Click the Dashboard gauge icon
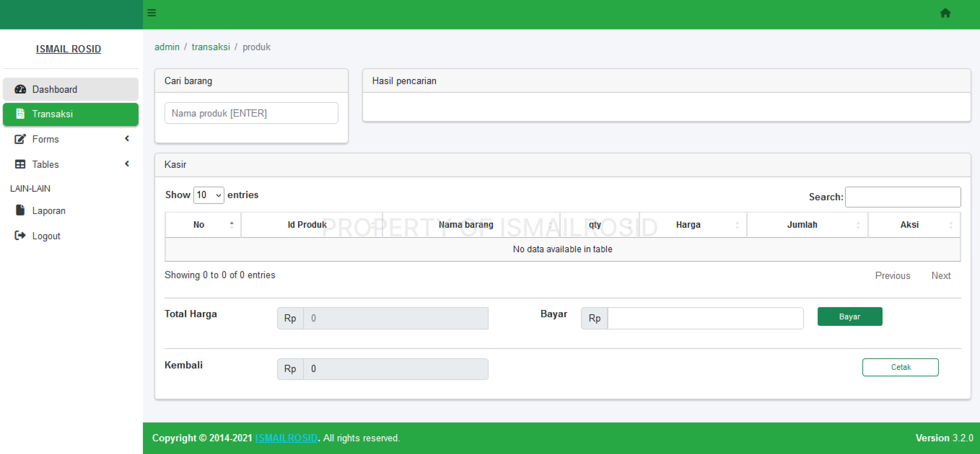 pyautogui.click(x=20, y=89)
